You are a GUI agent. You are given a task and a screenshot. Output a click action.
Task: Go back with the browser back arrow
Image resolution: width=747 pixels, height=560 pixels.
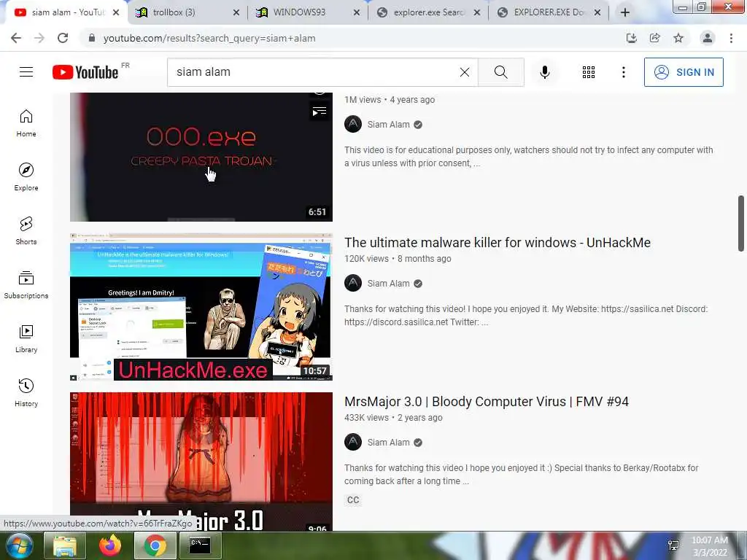click(x=16, y=38)
